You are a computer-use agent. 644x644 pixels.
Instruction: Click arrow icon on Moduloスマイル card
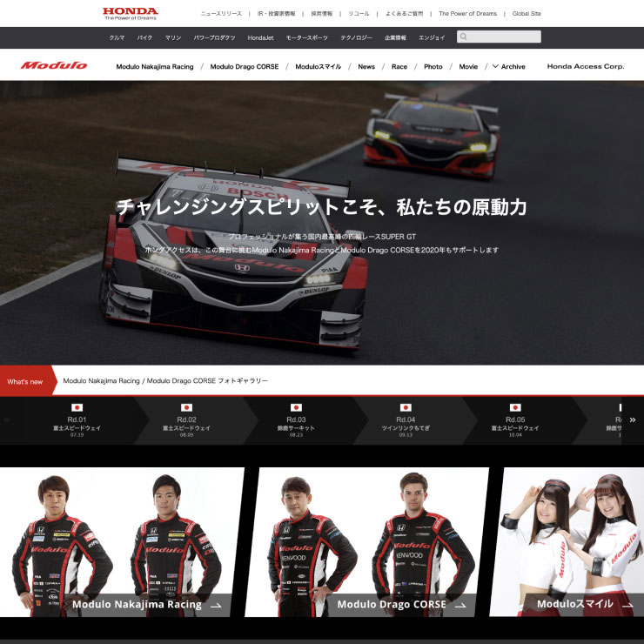(x=627, y=605)
